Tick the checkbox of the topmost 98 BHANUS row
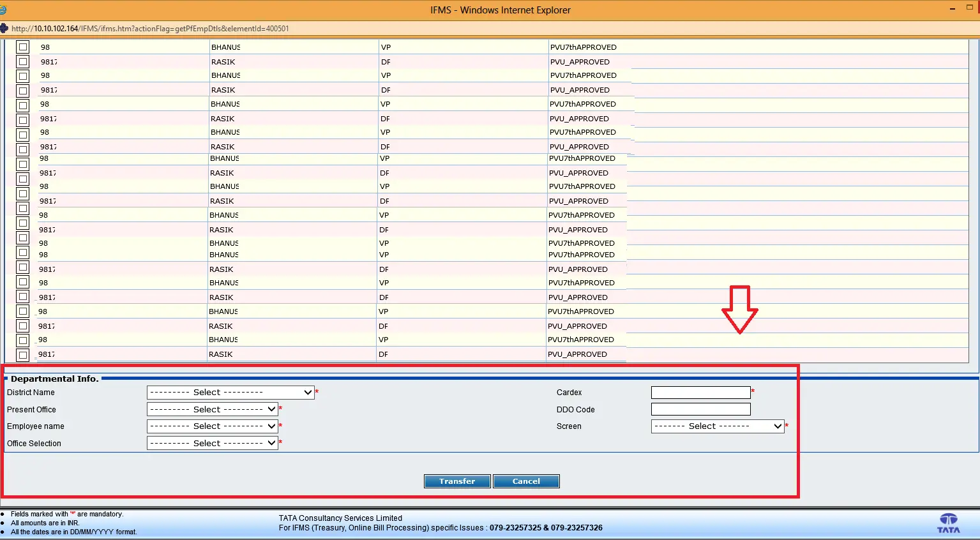 point(23,47)
